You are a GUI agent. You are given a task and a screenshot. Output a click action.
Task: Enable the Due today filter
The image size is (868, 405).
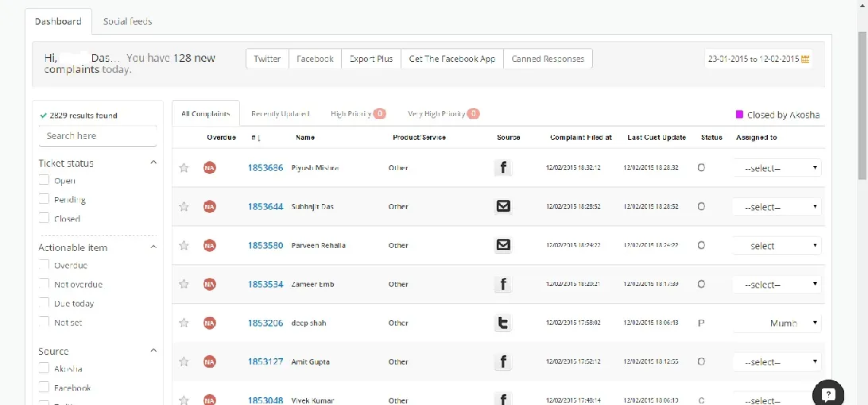[x=45, y=303]
